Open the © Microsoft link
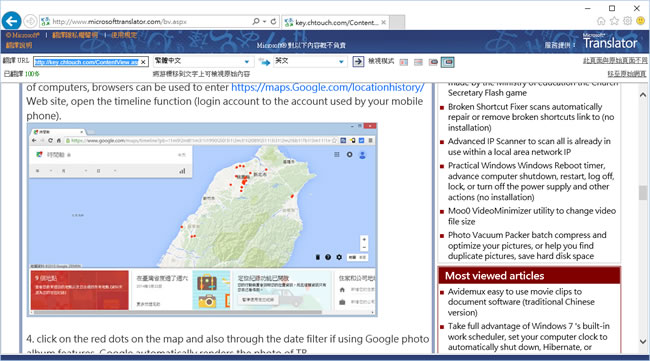This screenshot has width=650, height=361. pyautogui.click(x=22, y=35)
